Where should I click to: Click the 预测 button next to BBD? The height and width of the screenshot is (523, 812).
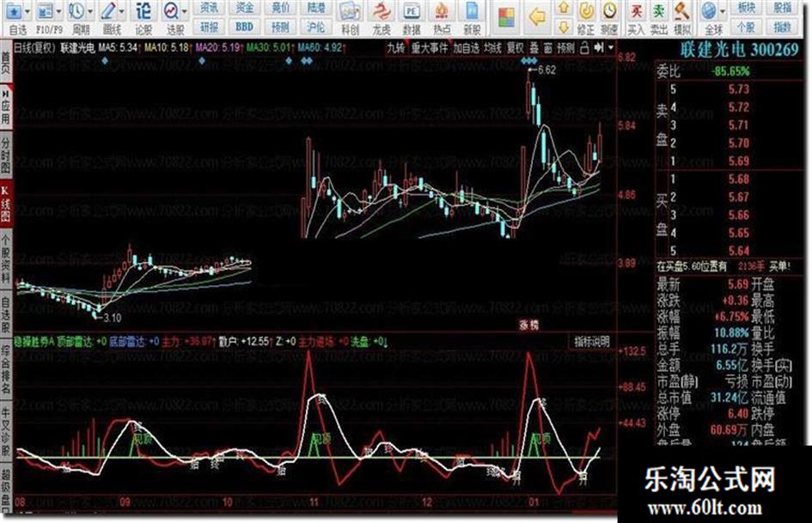point(280,27)
